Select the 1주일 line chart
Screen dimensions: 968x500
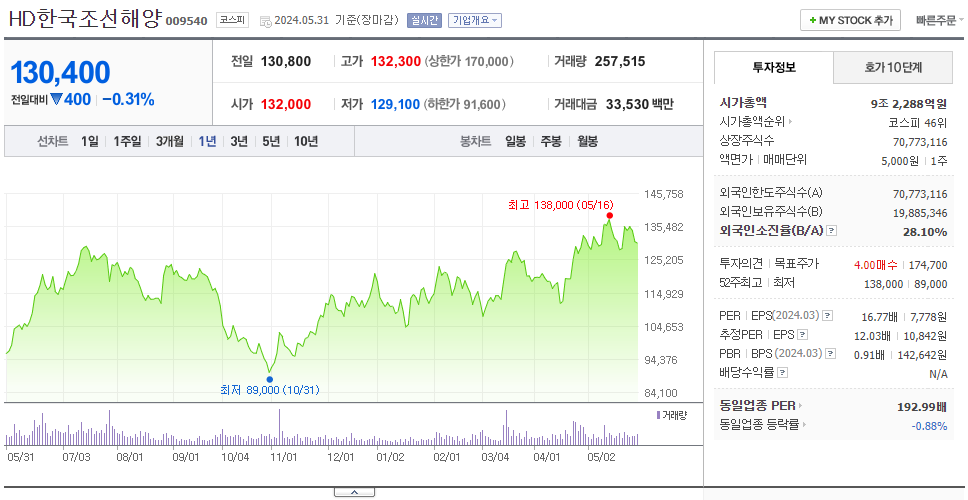pos(127,141)
